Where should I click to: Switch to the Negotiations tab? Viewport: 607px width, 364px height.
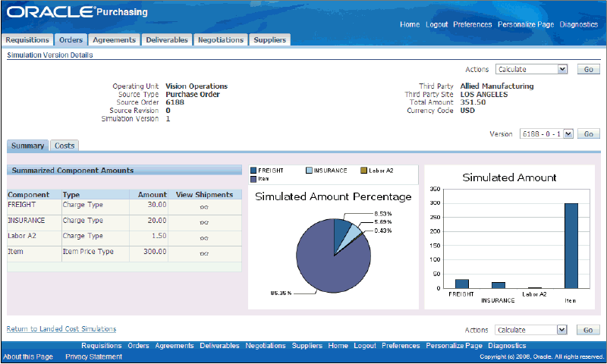pos(221,40)
